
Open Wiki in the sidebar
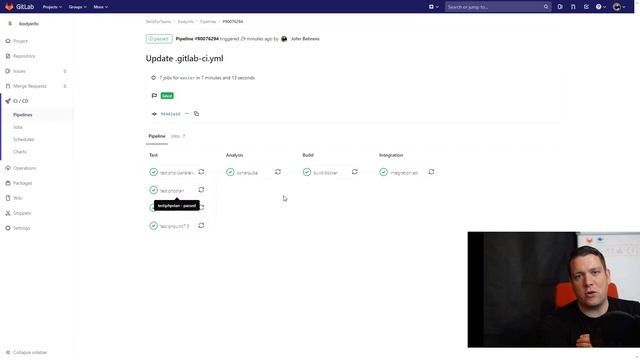point(18,198)
